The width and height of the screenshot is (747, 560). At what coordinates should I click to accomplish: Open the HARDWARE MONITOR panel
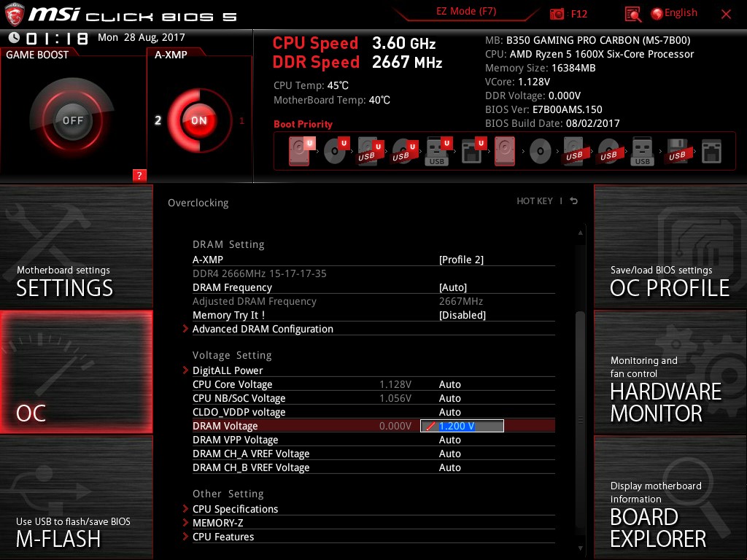coord(670,372)
